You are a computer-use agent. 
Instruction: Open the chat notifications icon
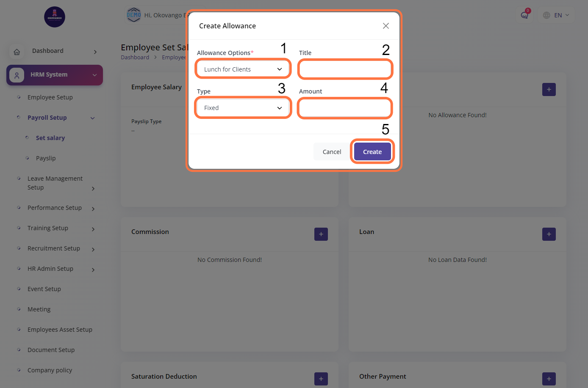(x=524, y=15)
